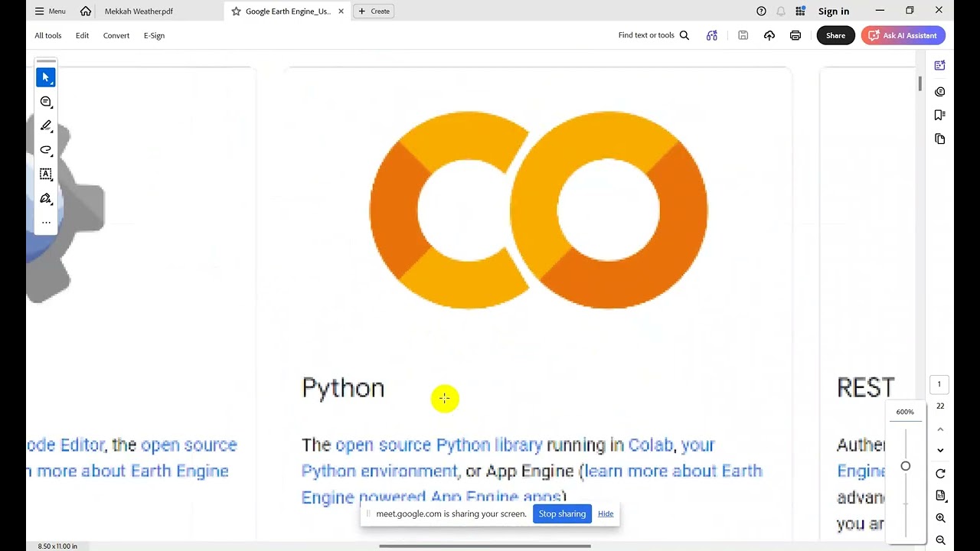Open more tools ellipsis in left toolbar
Image resolution: width=980 pixels, height=551 pixels.
point(46,223)
